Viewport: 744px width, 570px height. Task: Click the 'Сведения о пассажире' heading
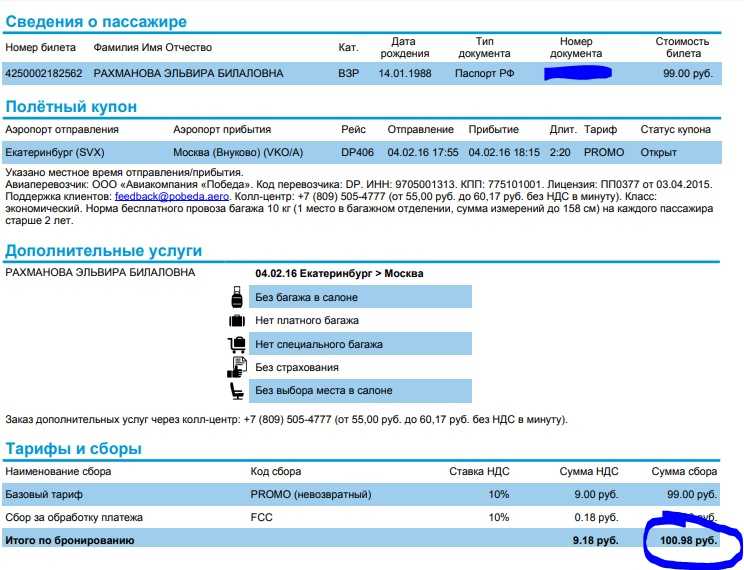96,21
